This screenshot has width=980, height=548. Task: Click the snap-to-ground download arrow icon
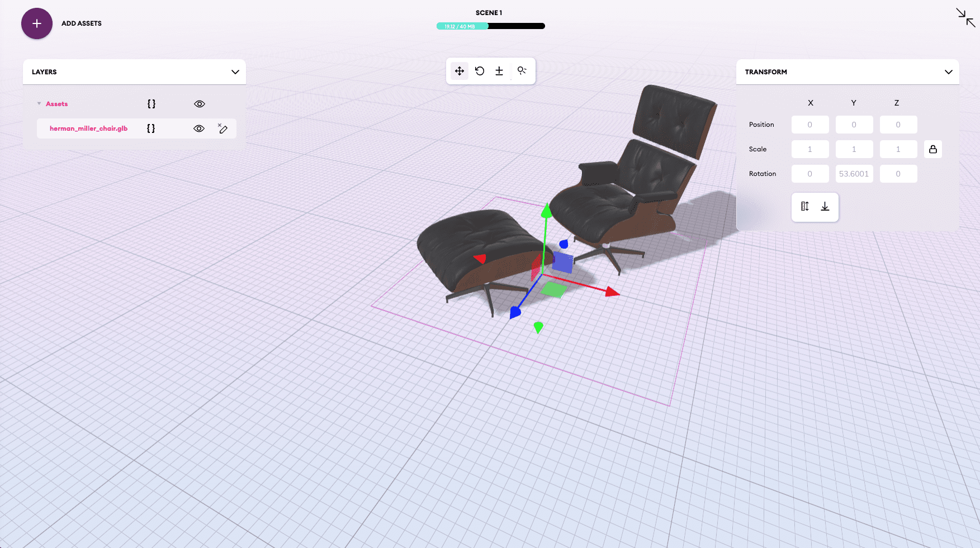coord(825,207)
